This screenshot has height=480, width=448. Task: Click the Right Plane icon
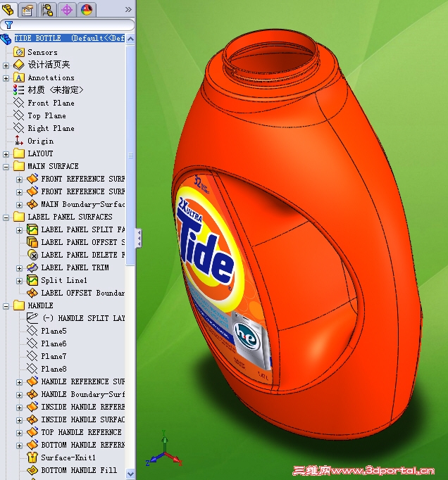tap(19, 128)
